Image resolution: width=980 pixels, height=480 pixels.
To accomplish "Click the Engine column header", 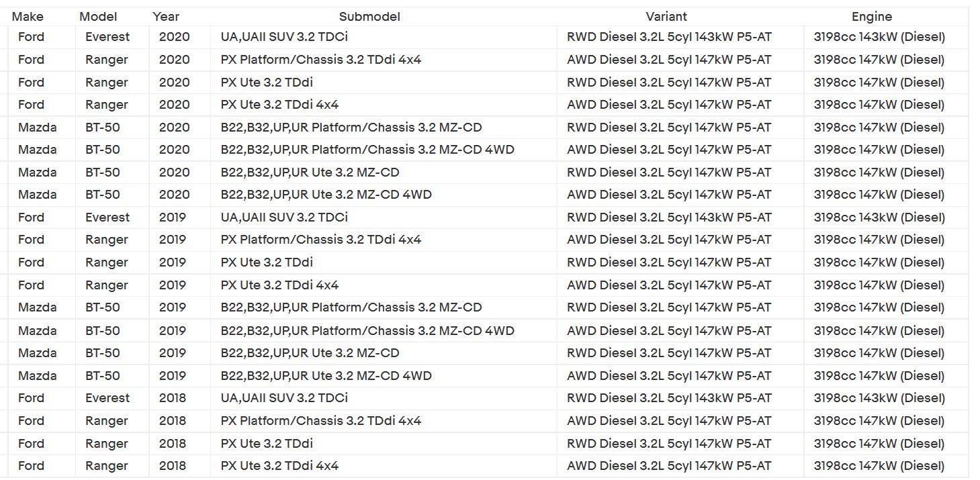I will pos(872,17).
